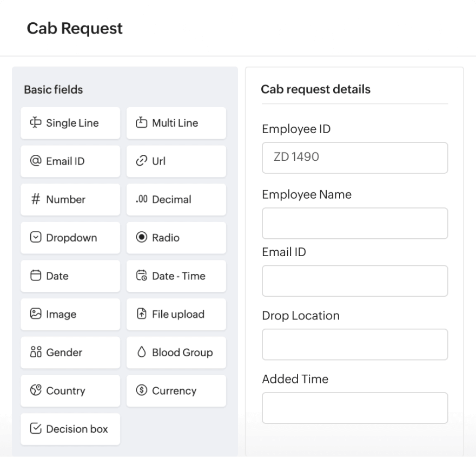The width and height of the screenshot is (476, 457).
Task: Select the Single Line field icon
Action: [x=70, y=123]
